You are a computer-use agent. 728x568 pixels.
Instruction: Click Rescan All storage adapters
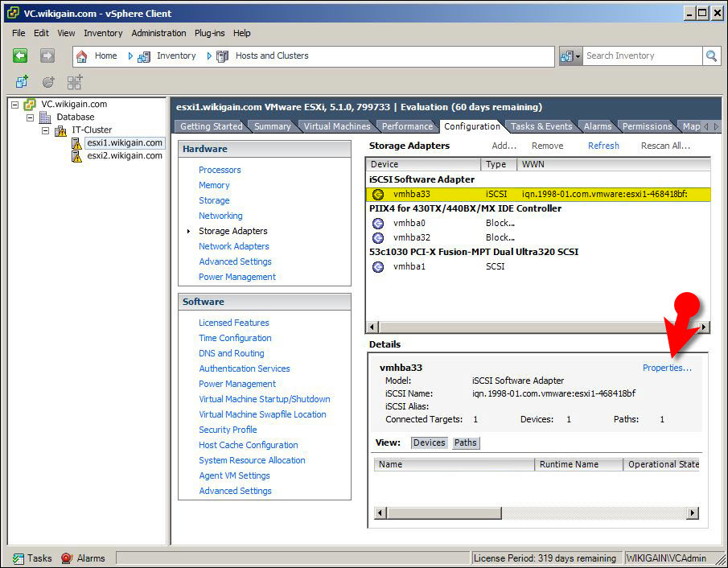coord(665,146)
